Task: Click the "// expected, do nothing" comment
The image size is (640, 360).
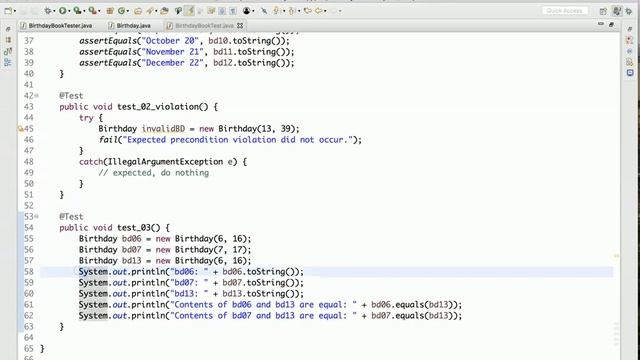Action: pyautogui.click(x=153, y=173)
